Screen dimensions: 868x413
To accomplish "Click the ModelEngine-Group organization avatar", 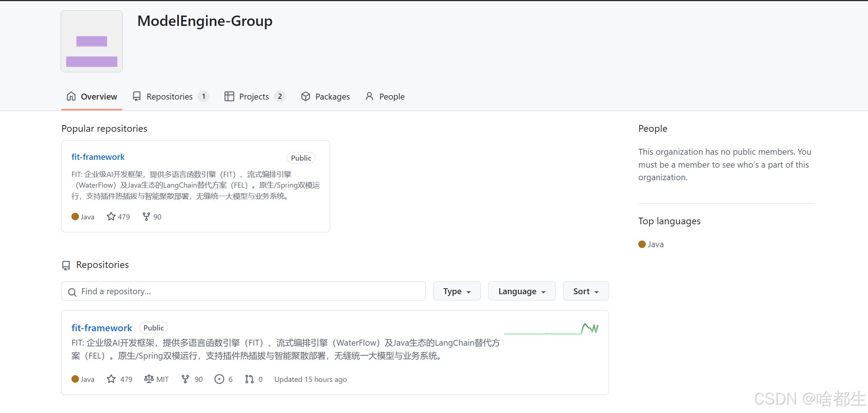I will (x=92, y=41).
